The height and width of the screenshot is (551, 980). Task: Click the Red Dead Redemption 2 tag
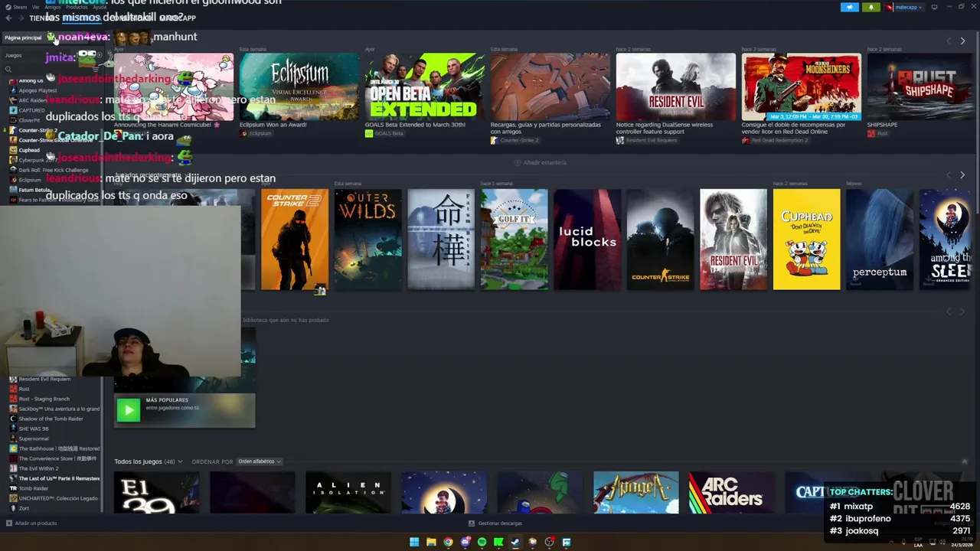click(x=775, y=141)
